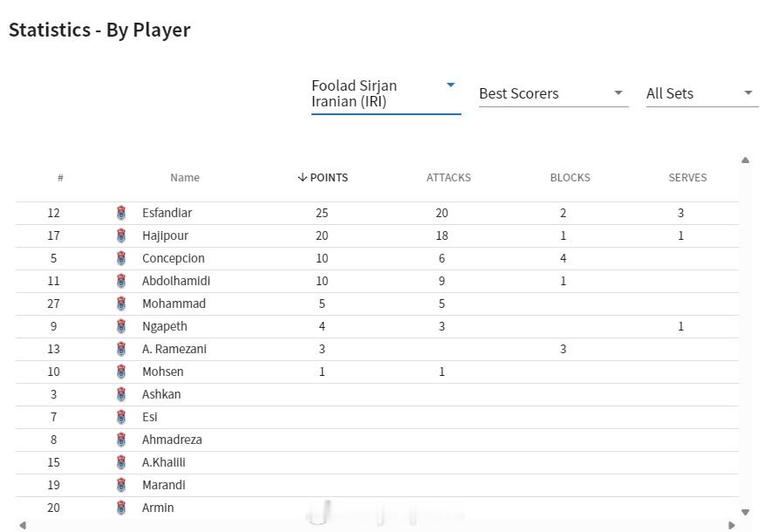
Task: Open the All Sets filter dropdown
Action: pos(702,93)
